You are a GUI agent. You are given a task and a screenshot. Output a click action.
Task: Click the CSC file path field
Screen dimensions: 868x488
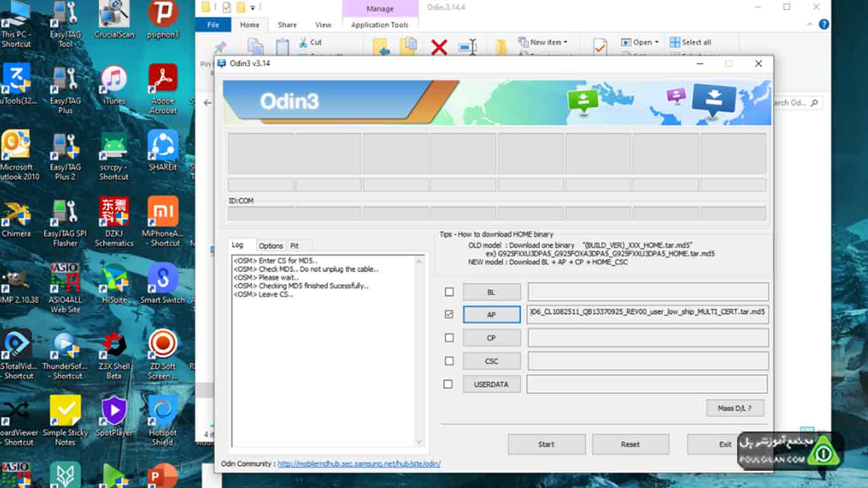(x=648, y=361)
